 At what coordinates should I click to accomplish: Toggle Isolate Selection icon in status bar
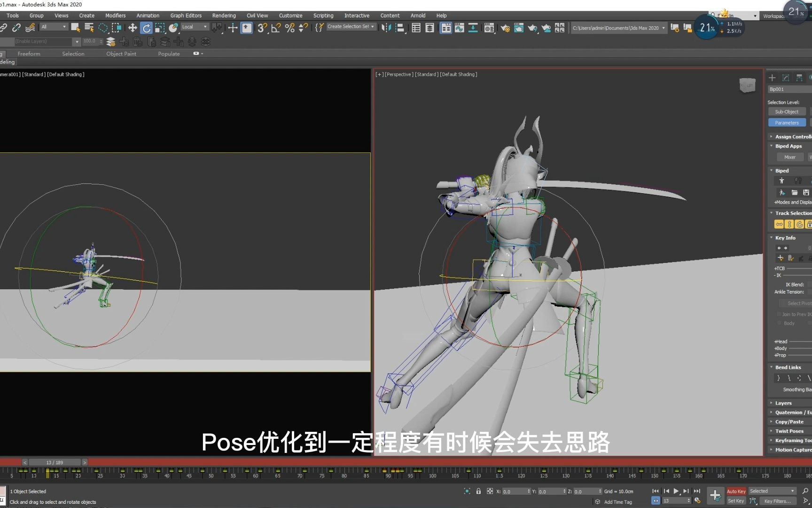467,491
